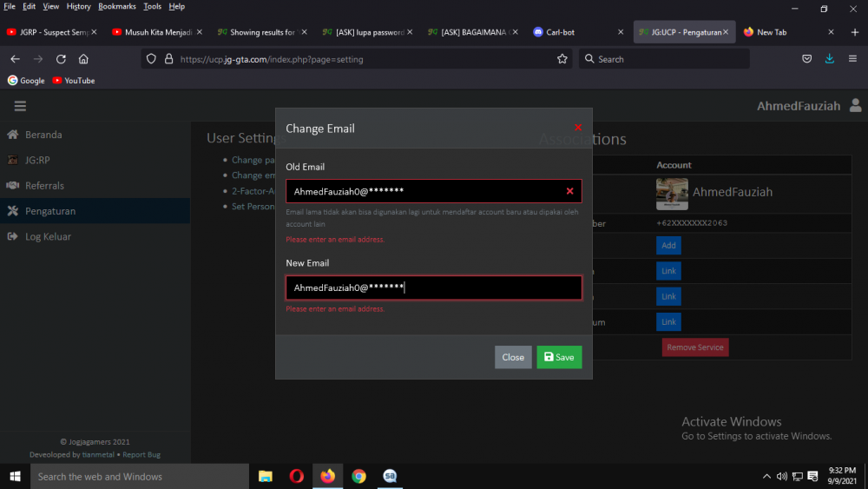
Task: Select Pengaturan in the sidebar
Action: point(95,211)
